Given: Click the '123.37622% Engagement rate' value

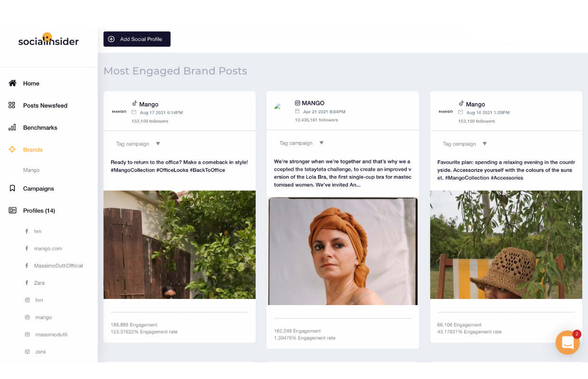Looking at the screenshot, I should pyautogui.click(x=144, y=332).
